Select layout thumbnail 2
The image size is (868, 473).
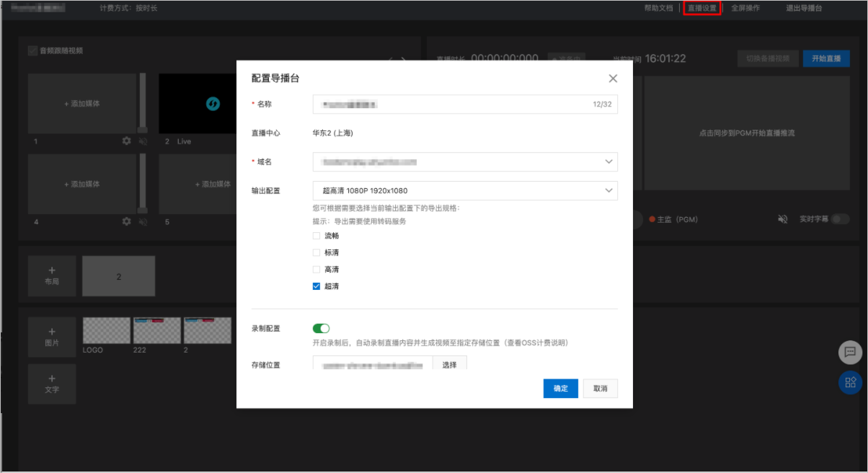118,276
